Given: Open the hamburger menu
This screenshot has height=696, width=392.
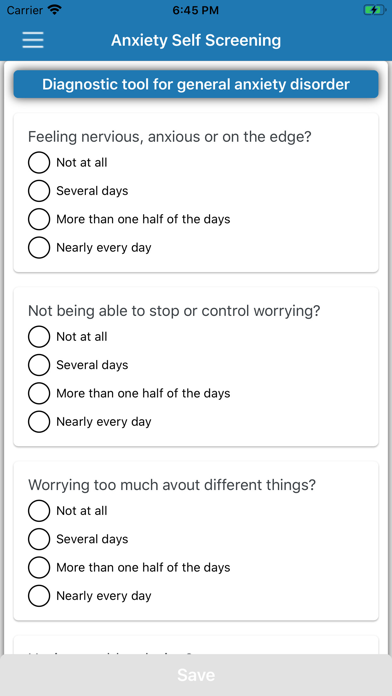Looking at the screenshot, I should [x=33, y=40].
